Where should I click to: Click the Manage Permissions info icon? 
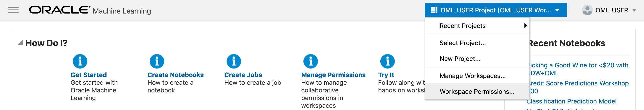310,61
